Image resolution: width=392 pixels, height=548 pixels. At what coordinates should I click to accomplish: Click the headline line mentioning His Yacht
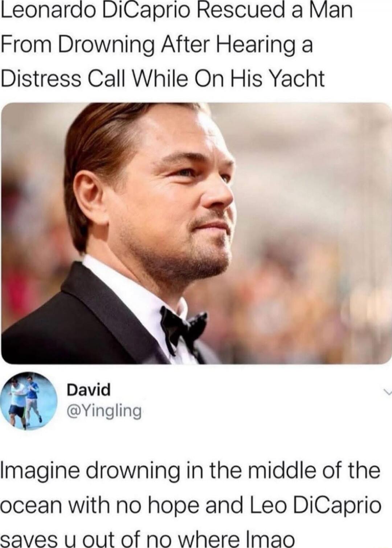point(162,78)
